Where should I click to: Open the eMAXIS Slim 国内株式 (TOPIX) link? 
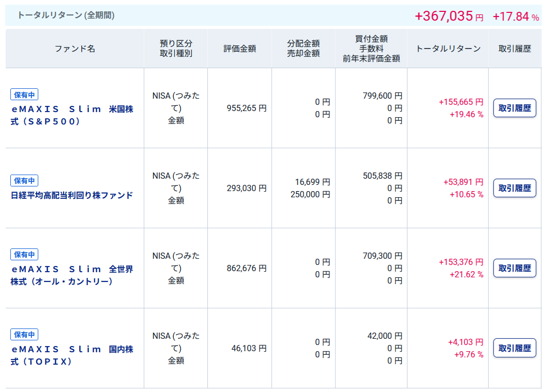coord(72,355)
